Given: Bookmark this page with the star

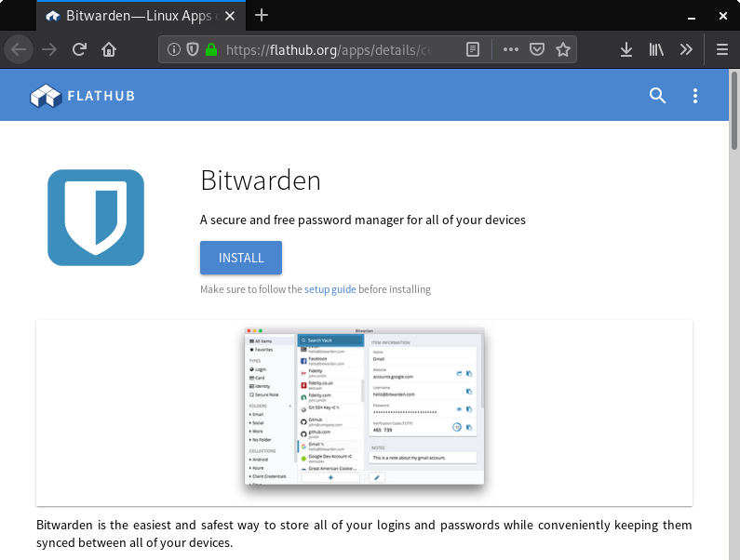Looking at the screenshot, I should tap(562, 49).
